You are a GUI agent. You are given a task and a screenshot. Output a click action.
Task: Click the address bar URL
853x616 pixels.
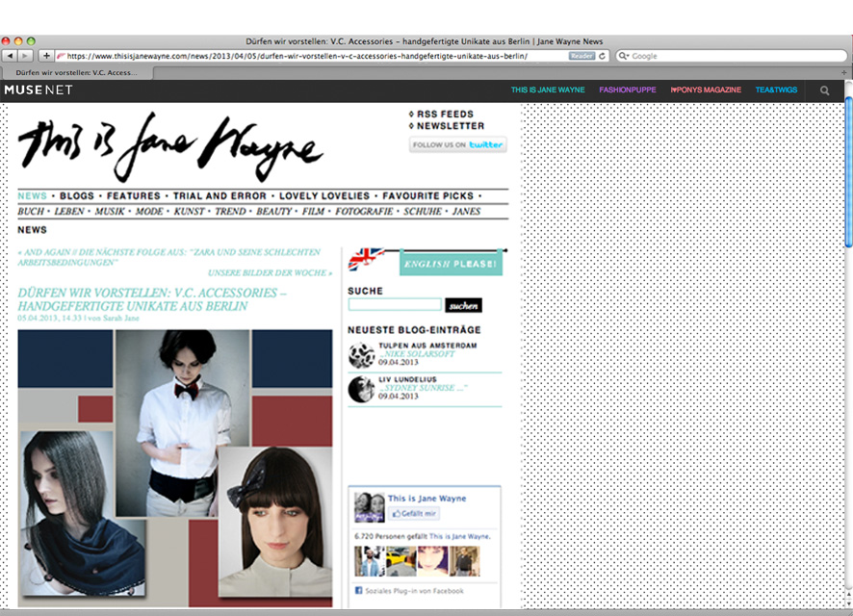tap(297, 56)
